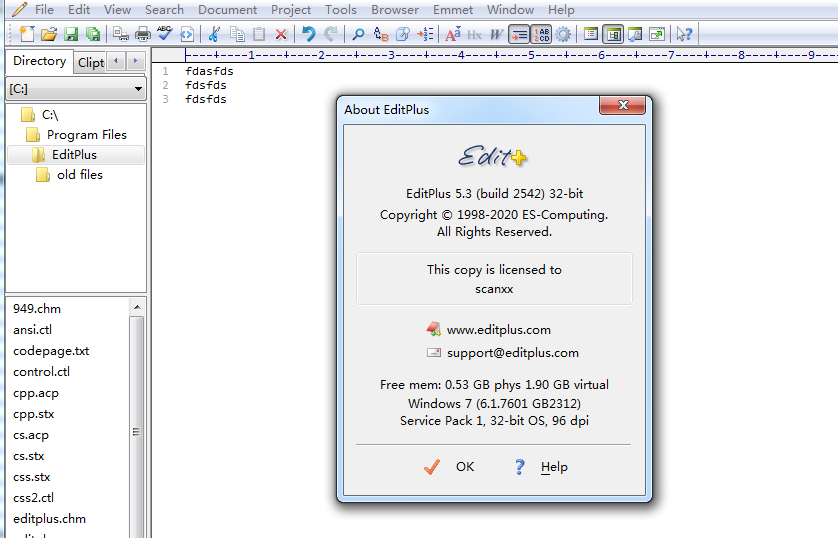838x538 pixels.
Task: Select the EditPlus folder in the tree
Action: [74, 154]
